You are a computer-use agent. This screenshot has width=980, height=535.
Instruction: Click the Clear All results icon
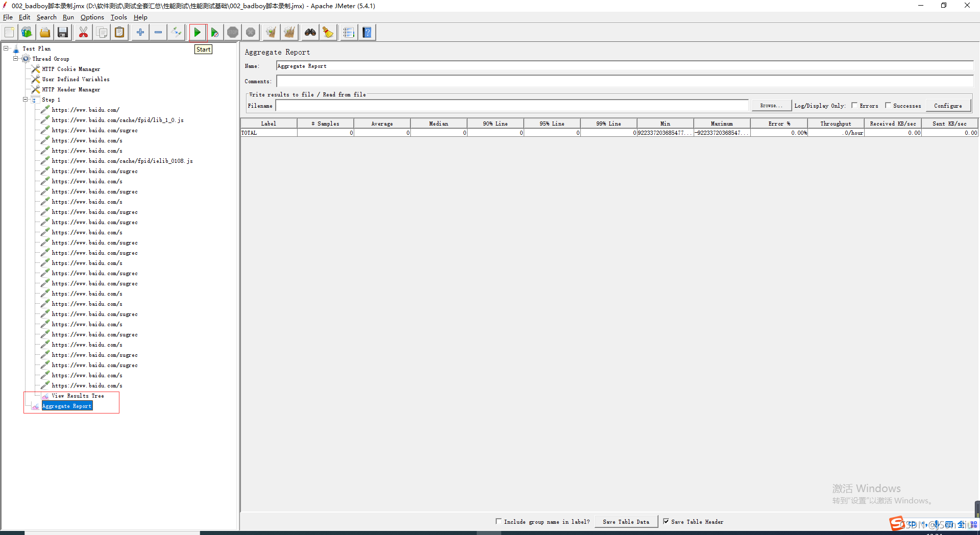tap(289, 33)
